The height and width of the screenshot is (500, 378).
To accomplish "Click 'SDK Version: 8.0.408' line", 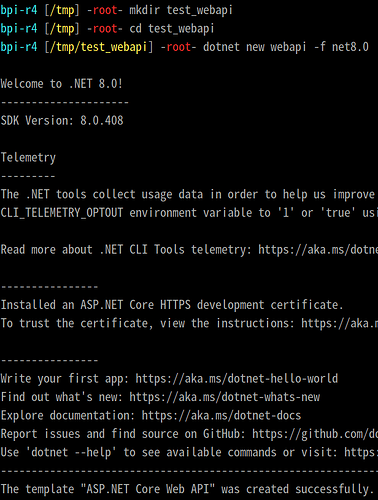I will (x=62, y=120).
